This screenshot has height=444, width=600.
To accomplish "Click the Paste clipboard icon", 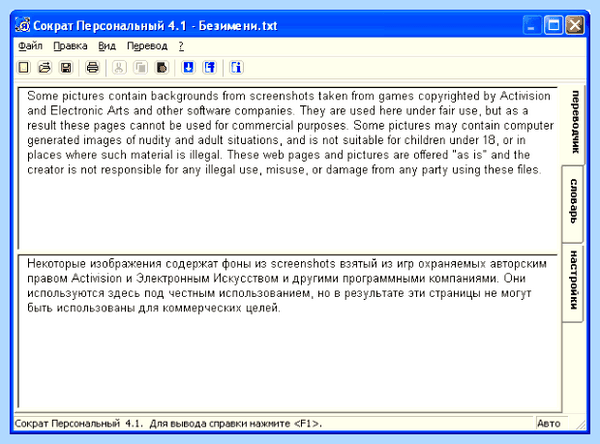I will [x=161, y=68].
